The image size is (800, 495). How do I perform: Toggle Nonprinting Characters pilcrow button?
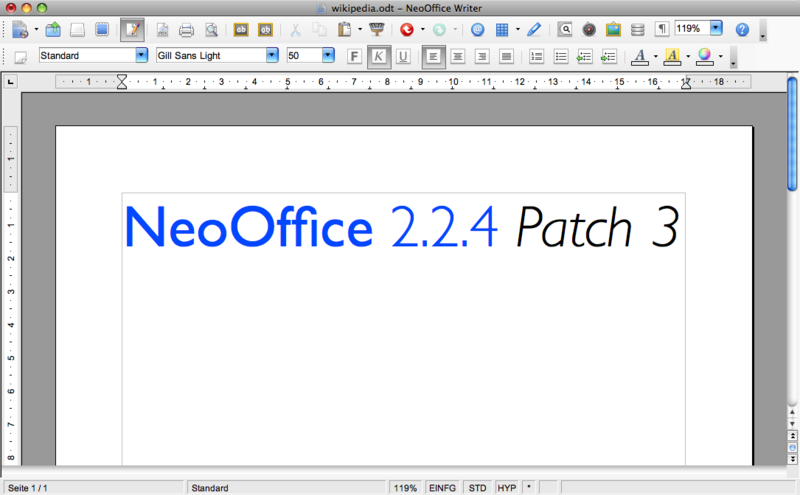pos(662,30)
